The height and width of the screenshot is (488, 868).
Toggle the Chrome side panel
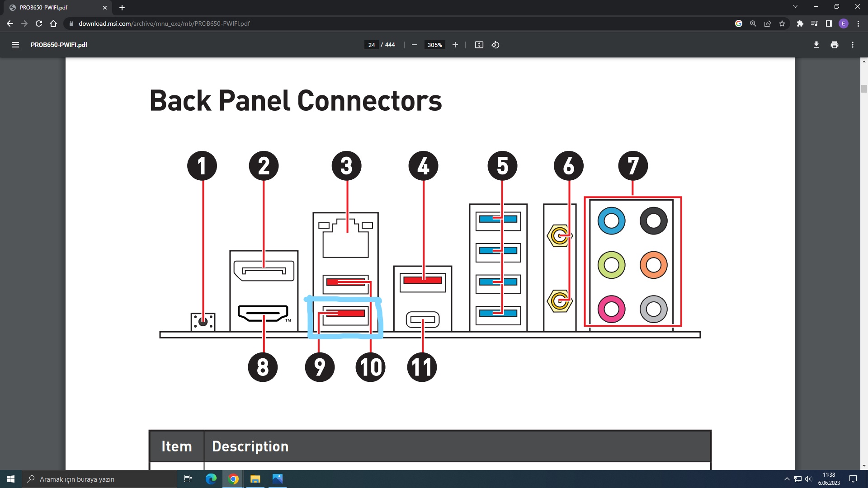829,23
